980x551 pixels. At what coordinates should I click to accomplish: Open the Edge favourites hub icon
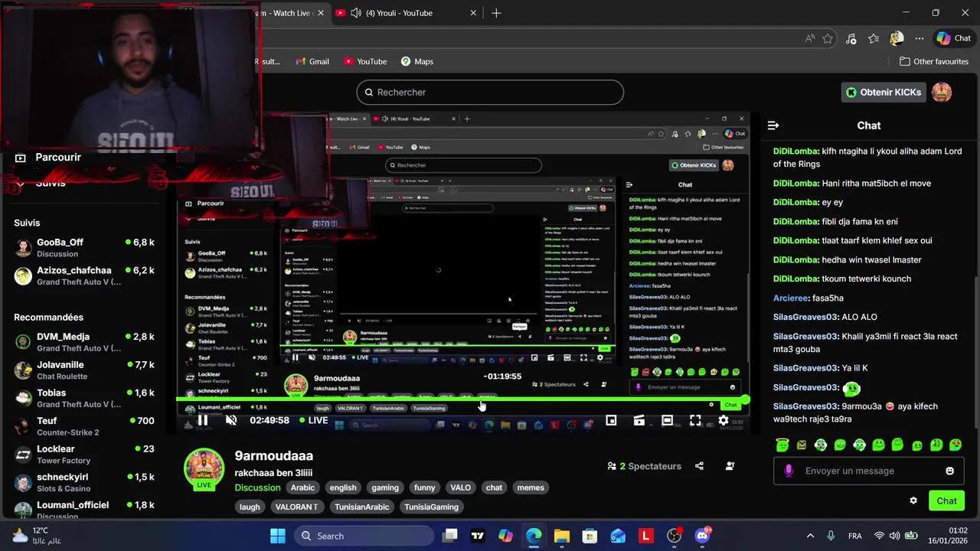tap(874, 38)
